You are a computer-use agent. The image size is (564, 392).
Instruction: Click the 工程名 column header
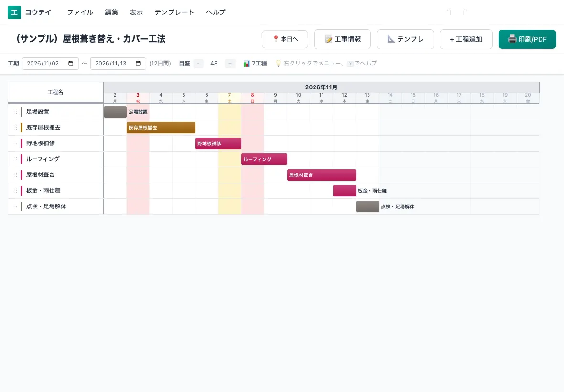point(55,92)
